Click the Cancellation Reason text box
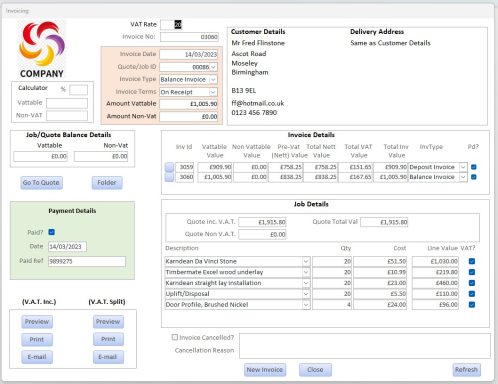The image size is (498, 384). 365,346
